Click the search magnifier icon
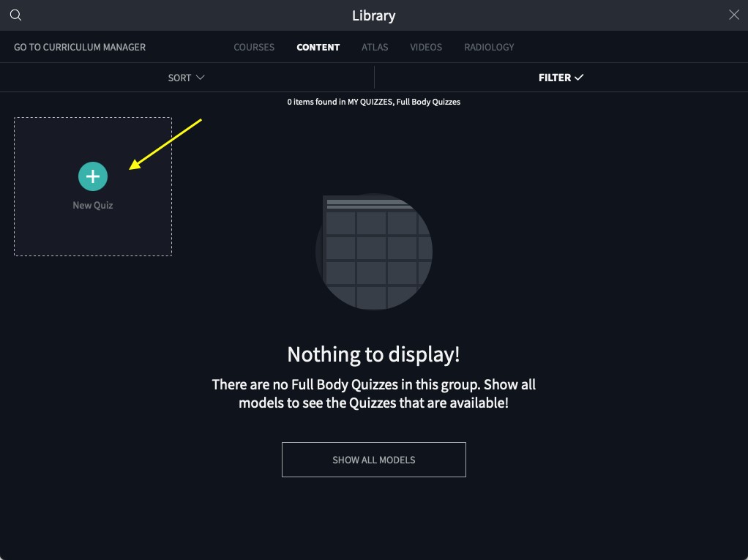This screenshot has height=560, width=748. [15, 15]
